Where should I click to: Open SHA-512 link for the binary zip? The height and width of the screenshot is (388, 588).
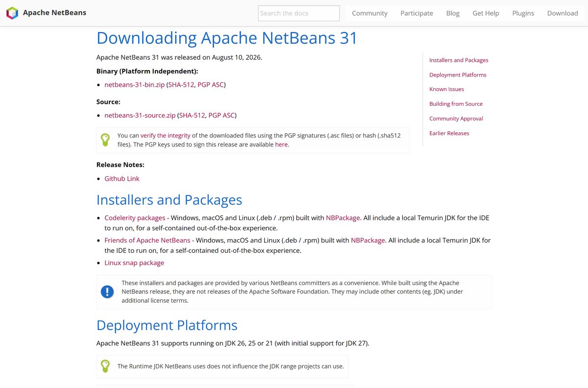pyautogui.click(x=181, y=85)
